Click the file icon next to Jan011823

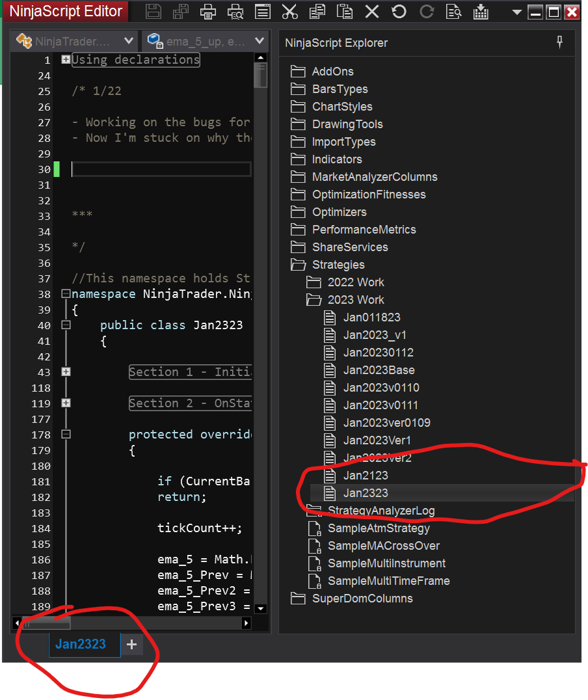(x=330, y=317)
